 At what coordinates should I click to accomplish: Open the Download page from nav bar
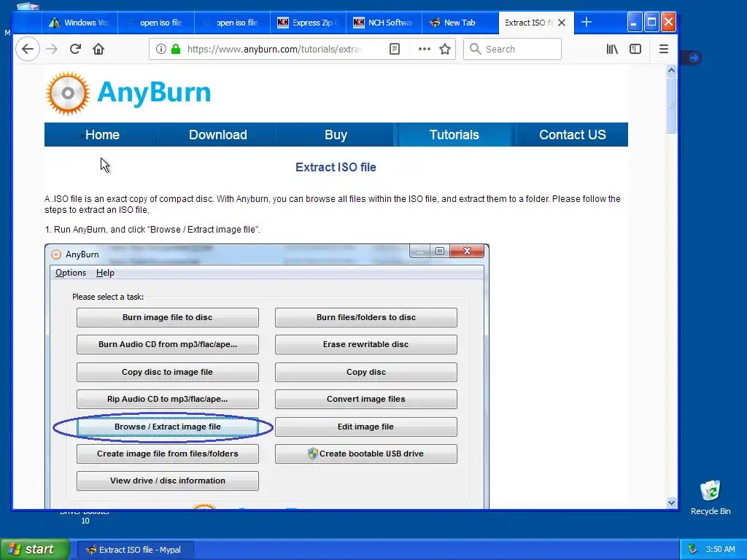coord(217,135)
